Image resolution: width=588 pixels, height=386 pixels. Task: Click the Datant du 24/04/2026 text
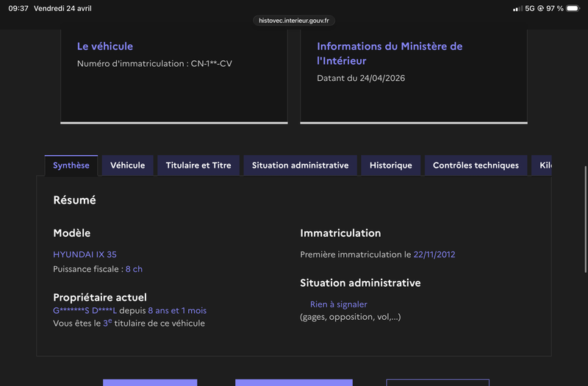[x=361, y=78]
